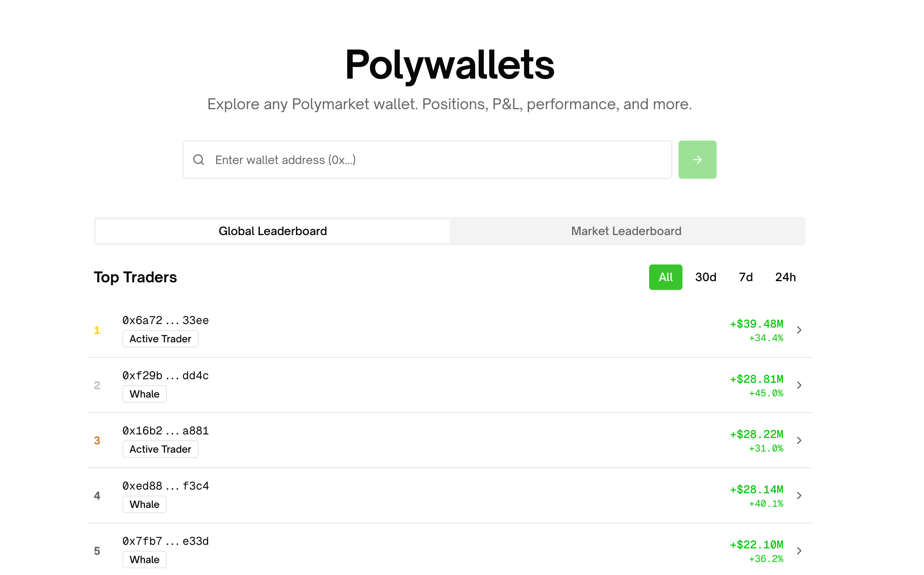924x575 pixels.
Task: Toggle the 30d time filter
Action: coord(706,277)
